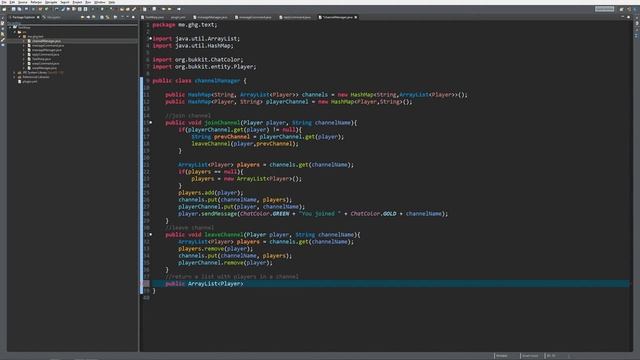Screen dimensions: 640x360
Task: Open the Help menu
Action: pyautogui.click(x=112, y=2)
